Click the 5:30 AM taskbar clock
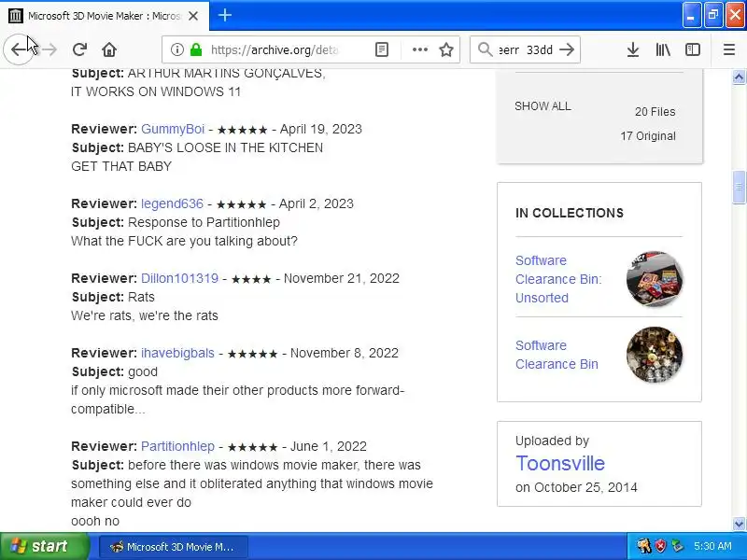The height and width of the screenshot is (560, 747). pos(712,546)
